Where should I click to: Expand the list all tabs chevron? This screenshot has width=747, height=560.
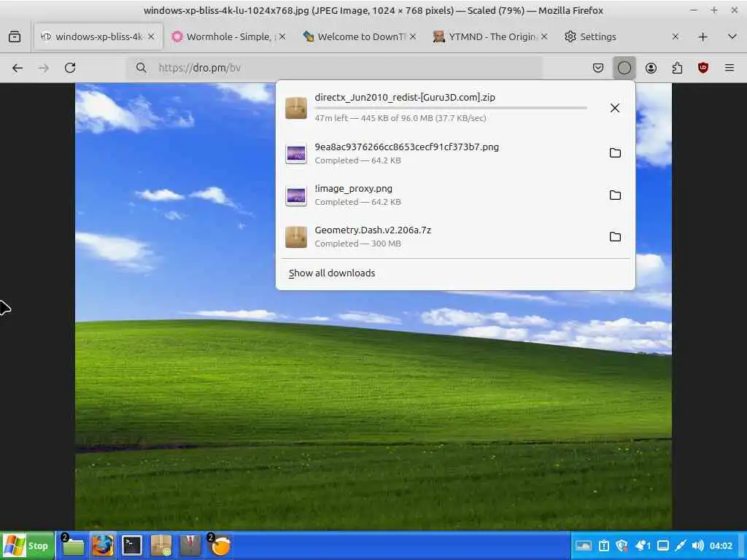pyautogui.click(x=732, y=36)
